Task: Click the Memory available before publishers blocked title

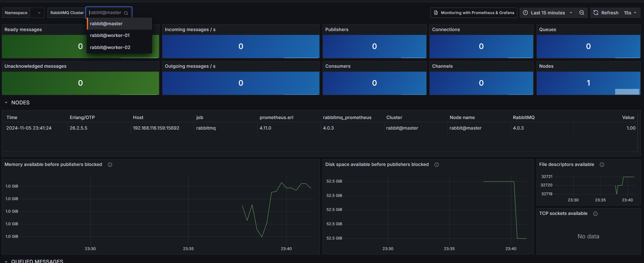Action: tap(53, 164)
